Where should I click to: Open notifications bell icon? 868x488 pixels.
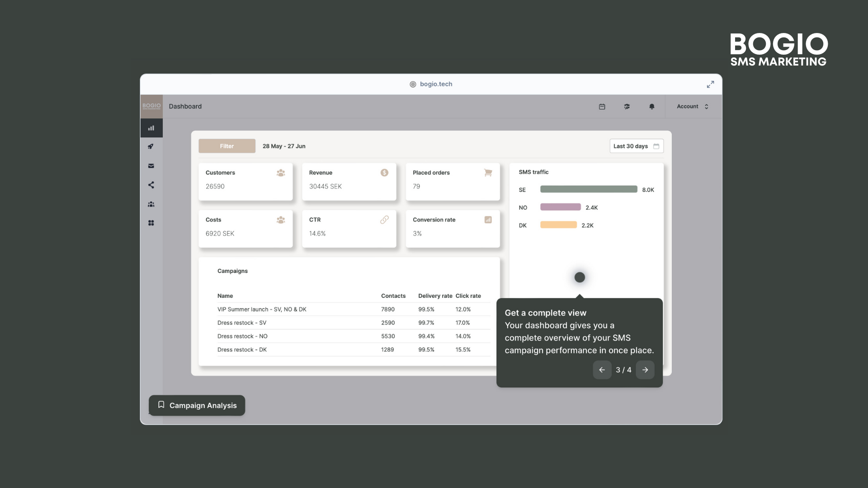point(651,107)
